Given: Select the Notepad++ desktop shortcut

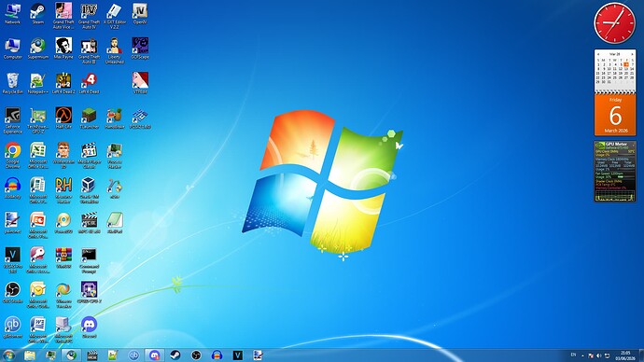Looking at the screenshot, I should pyautogui.click(x=37, y=83).
